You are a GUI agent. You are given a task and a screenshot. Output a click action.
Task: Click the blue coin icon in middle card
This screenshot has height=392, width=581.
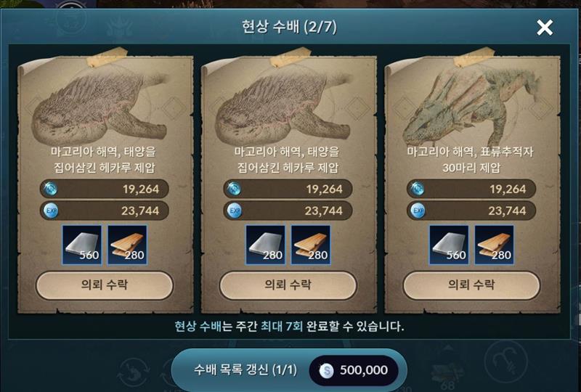tap(233, 189)
